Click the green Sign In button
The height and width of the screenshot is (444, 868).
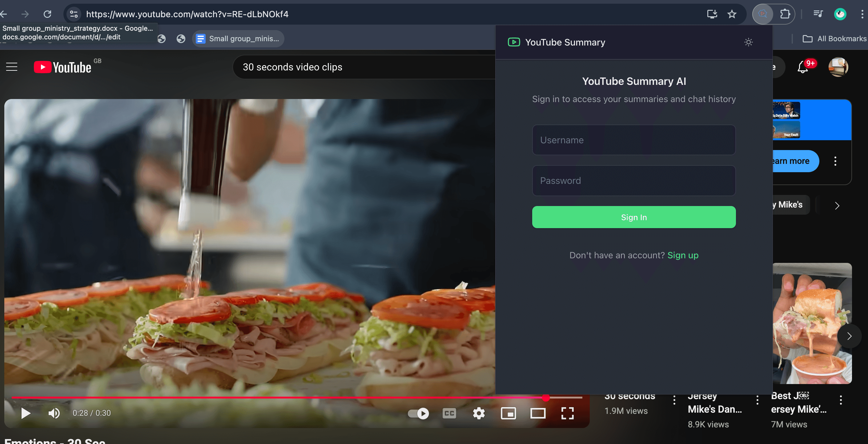point(633,217)
